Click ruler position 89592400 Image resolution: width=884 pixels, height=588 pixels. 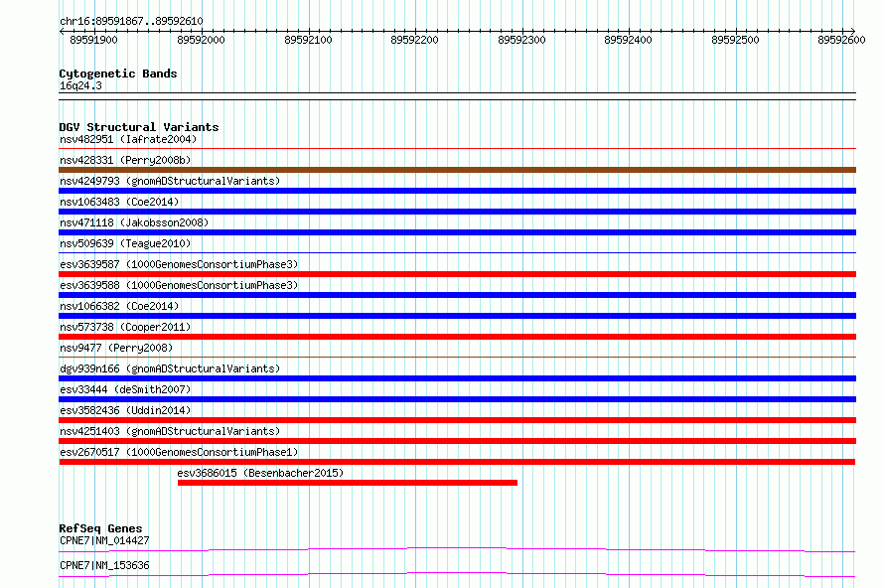coord(628,40)
